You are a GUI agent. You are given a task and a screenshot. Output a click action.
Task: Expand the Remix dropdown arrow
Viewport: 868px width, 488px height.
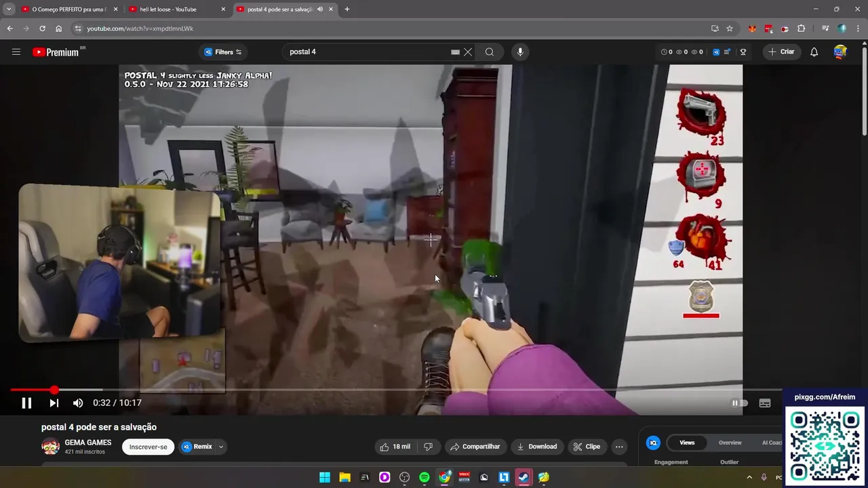(220, 447)
